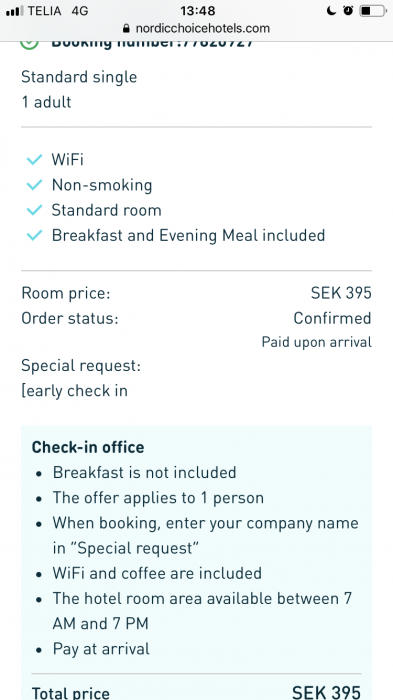Tap the lock icon beside nordicchoicehotels.com
The image size is (393, 700).
(126, 29)
